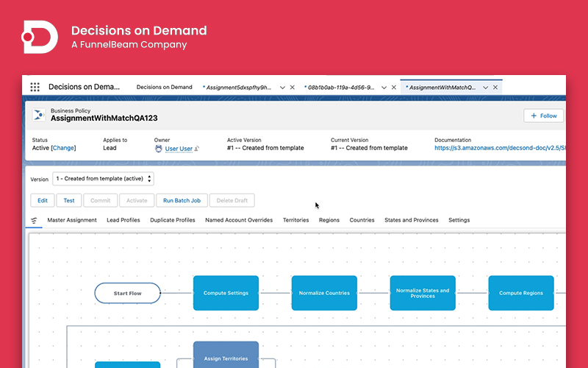Open the s3.amazonaws.com documentation link
The width and height of the screenshot is (588, 368).
pos(500,148)
